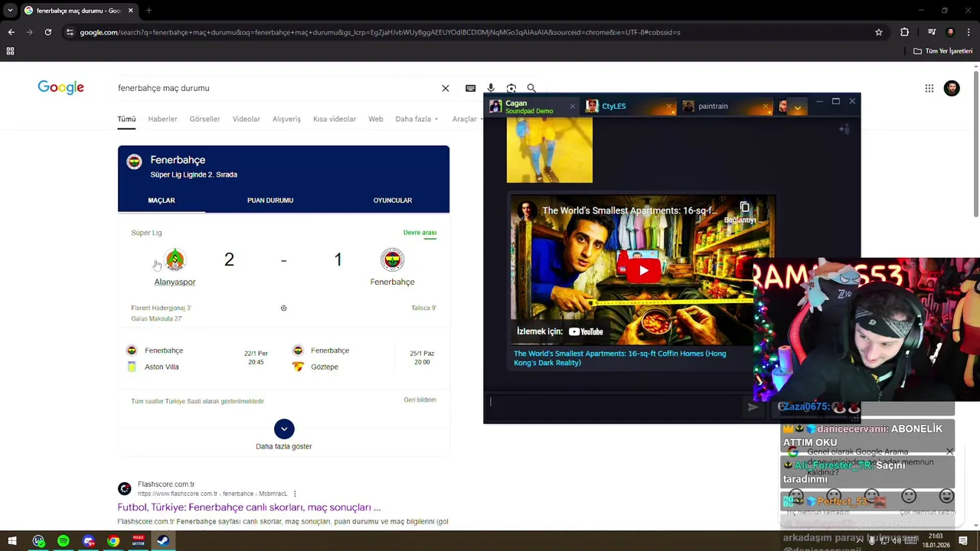Close the paintrain chat tab
The image size is (980, 551).
click(x=765, y=106)
